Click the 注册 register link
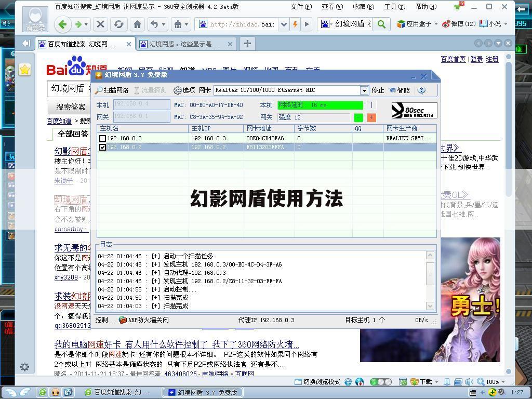The image size is (532, 399). point(492,59)
